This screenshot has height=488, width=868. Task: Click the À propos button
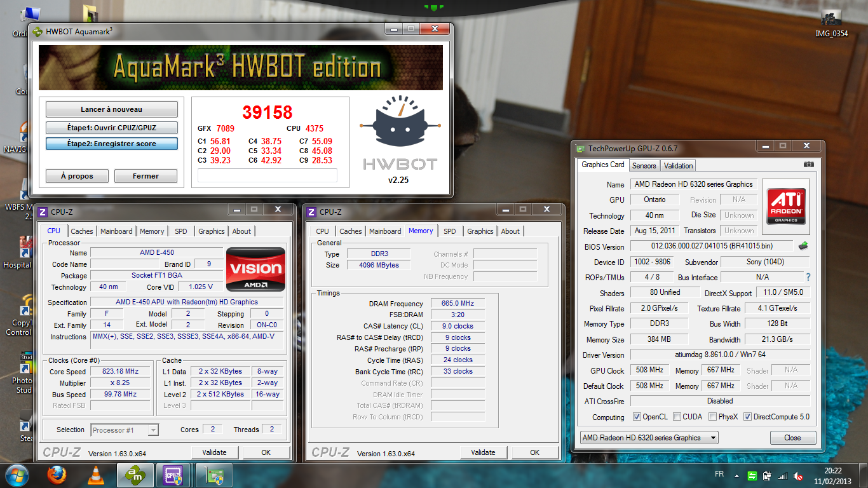[x=77, y=176]
